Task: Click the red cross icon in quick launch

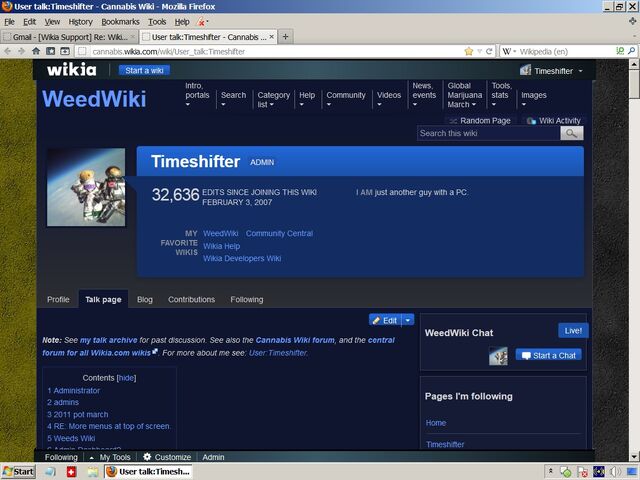Action: coord(71,472)
